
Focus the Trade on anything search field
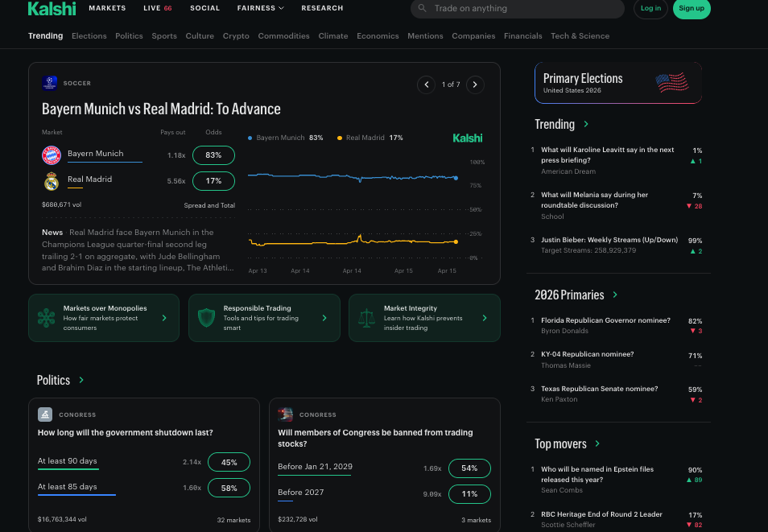click(517, 8)
